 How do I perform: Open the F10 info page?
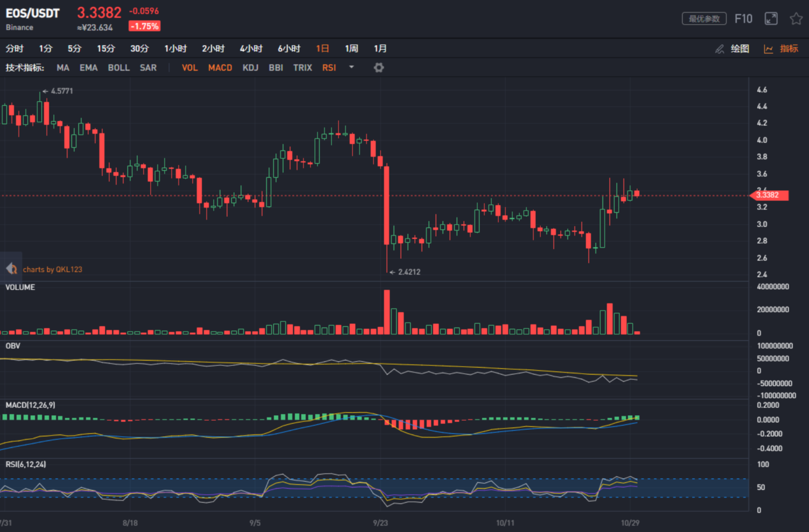coord(743,19)
